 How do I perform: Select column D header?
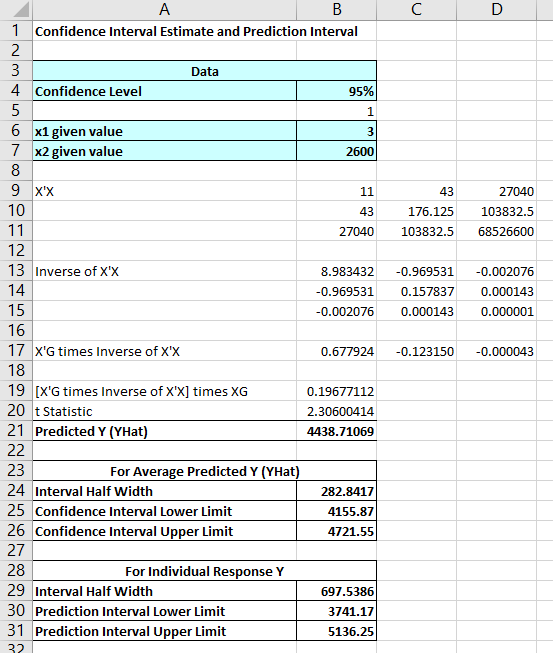coord(496,10)
